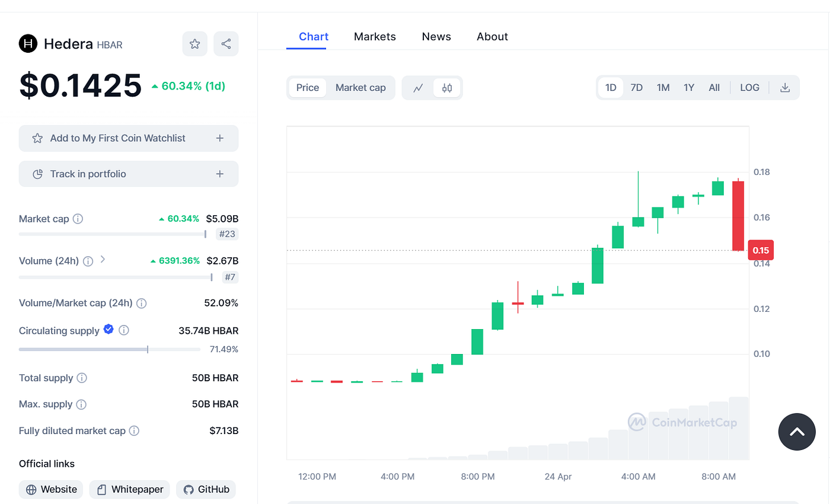The image size is (830, 504).
Task: Switch to line chart view
Action: pos(418,88)
